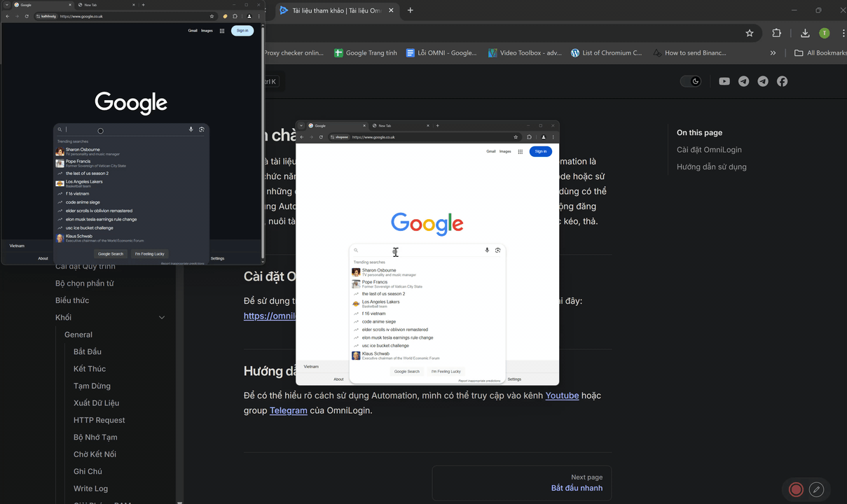This screenshot has width=847, height=504.
Task: Go to the Bắt đầu nhanh next page link
Action: (x=577, y=488)
